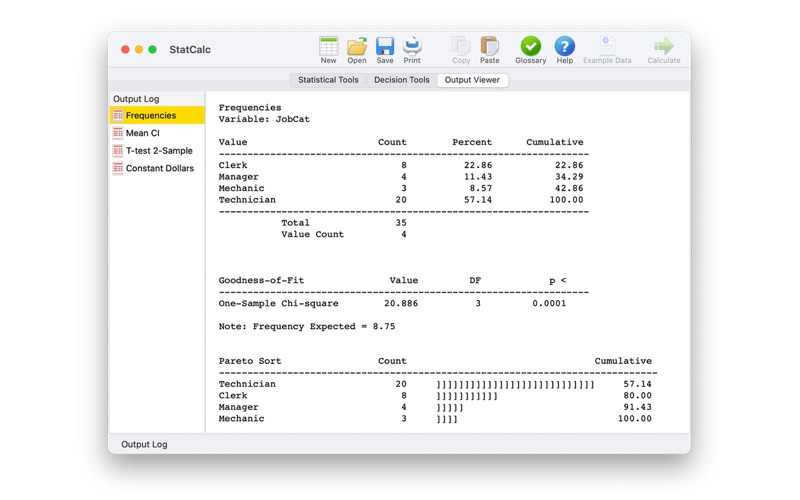Viewport: 800px width, 500px height.
Task: Click the Output Log sidebar header
Action: (136, 99)
